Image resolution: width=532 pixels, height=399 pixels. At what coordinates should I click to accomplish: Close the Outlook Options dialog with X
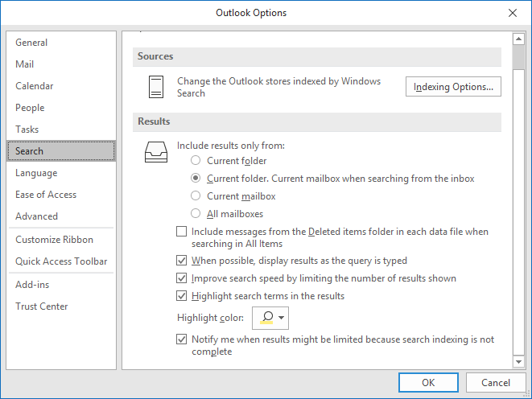point(513,13)
